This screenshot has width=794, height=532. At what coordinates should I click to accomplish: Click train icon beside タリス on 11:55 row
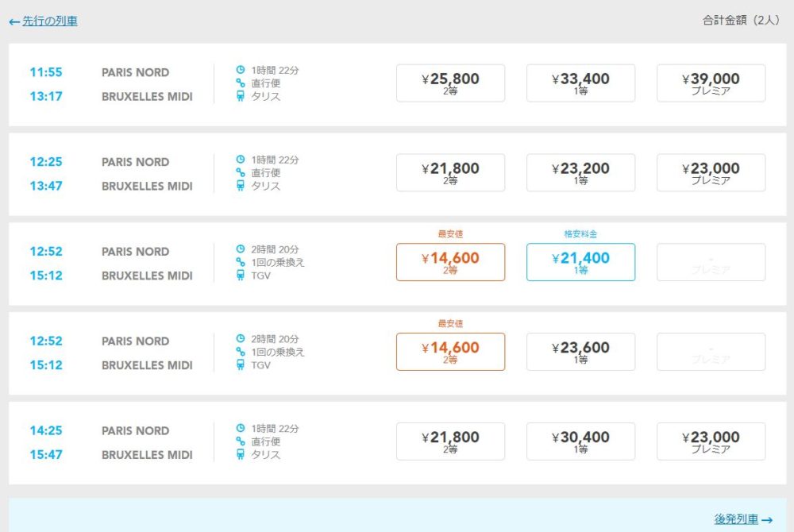241,97
